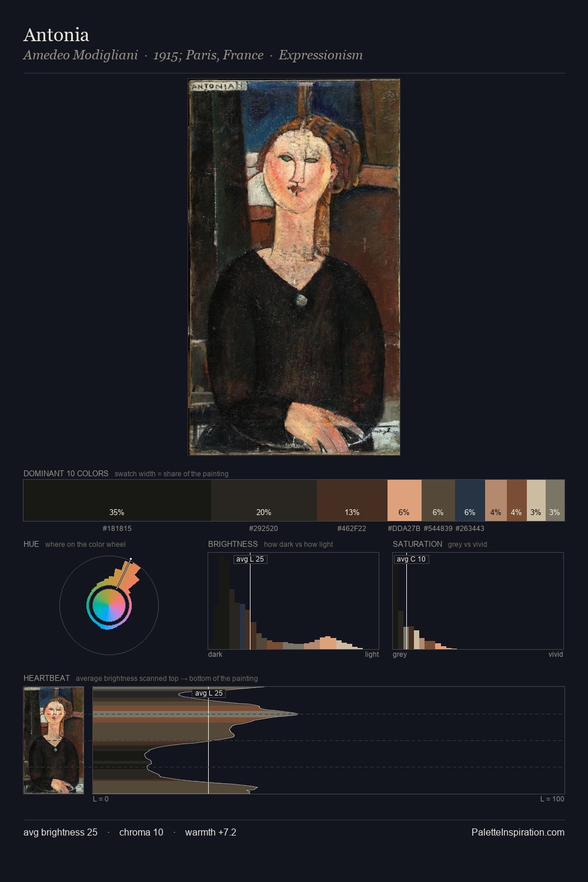Choose the 6% peach swatch #DDA27B
The height and width of the screenshot is (882, 588).
pyautogui.click(x=405, y=500)
